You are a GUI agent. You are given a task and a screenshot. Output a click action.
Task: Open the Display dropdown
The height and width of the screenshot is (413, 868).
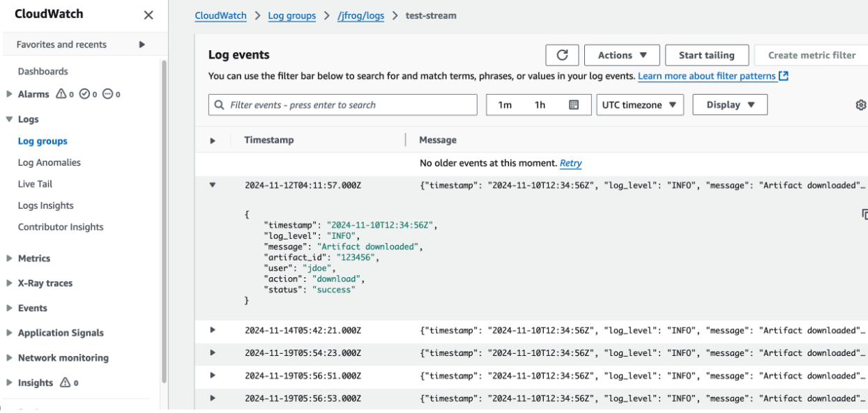tap(729, 104)
